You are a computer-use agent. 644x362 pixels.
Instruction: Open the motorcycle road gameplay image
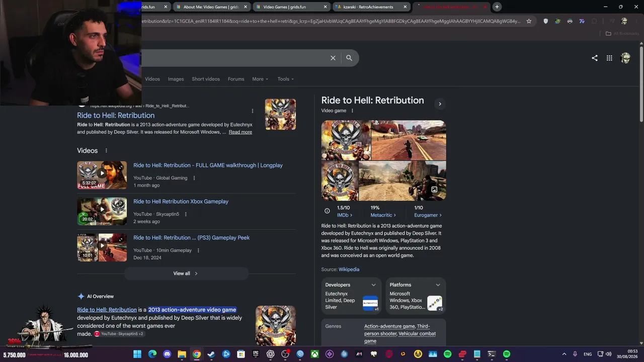(409, 140)
